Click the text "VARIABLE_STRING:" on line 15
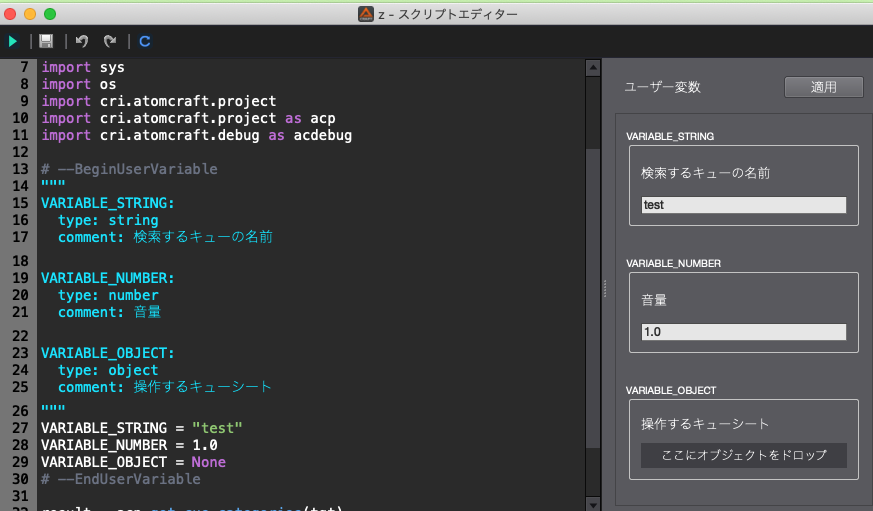This screenshot has width=873, height=511. (x=107, y=203)
